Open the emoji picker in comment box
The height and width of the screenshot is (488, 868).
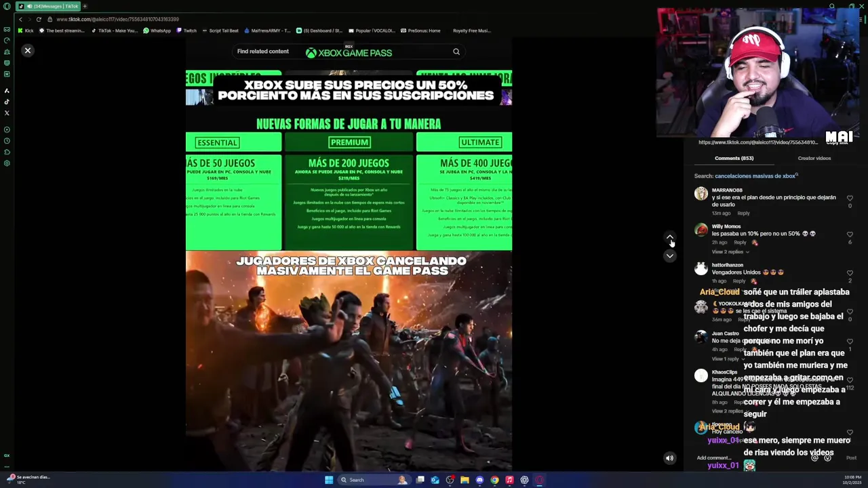point(827,458)
